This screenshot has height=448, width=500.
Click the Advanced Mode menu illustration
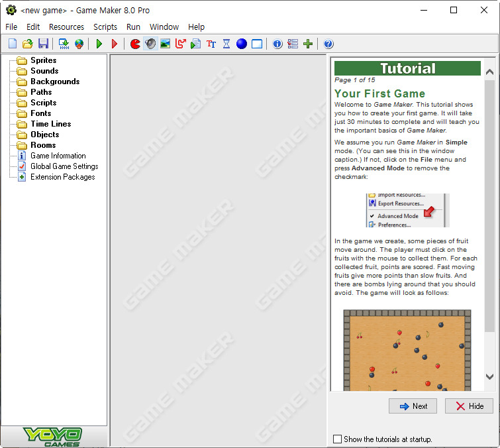click(407, 210)
